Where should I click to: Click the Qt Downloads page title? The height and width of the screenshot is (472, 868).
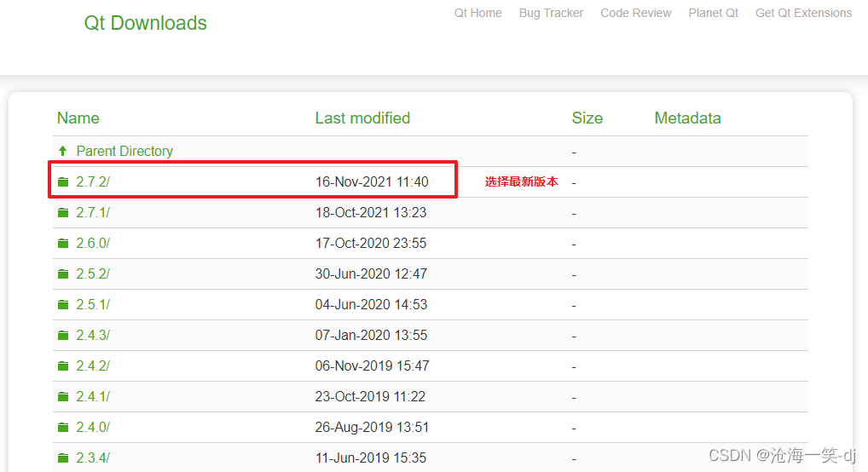pos(145,23)
